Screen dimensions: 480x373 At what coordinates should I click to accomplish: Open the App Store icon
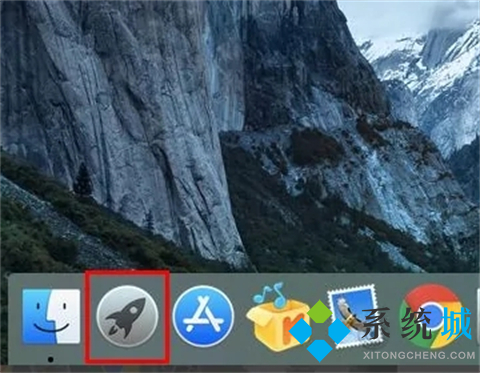coord(203,316)
